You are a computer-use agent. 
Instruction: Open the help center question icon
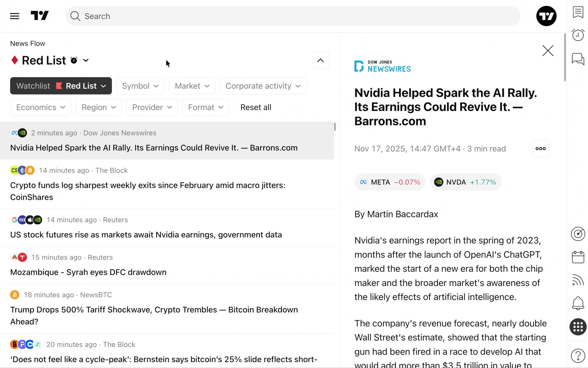tap(578, 356)
